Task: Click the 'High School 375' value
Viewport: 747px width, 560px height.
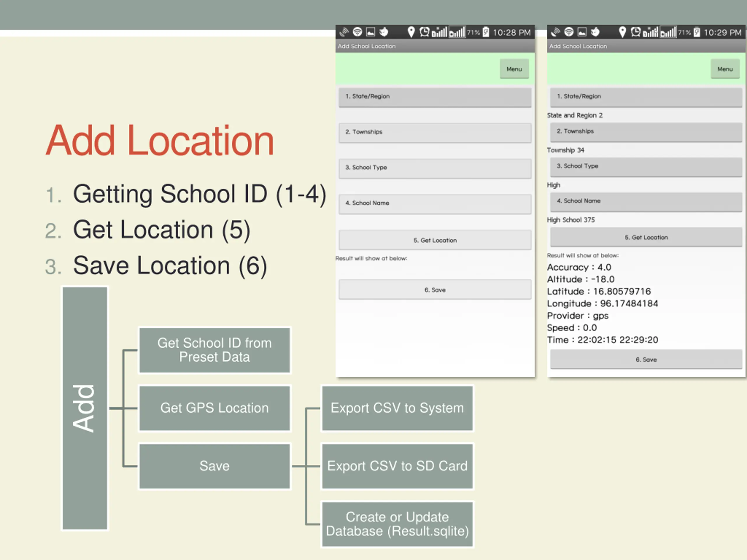Action: tap(571, 220)
